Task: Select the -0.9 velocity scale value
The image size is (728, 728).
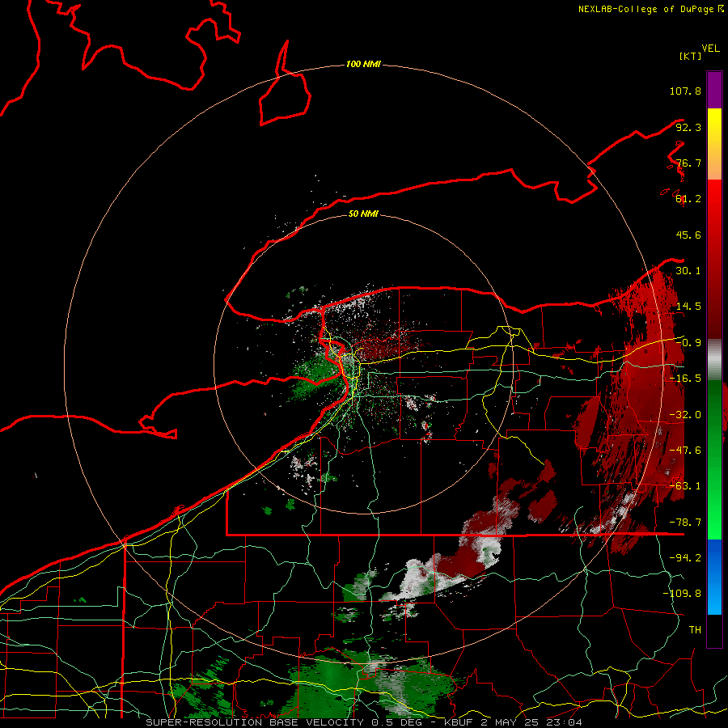Action: (688, 343)
